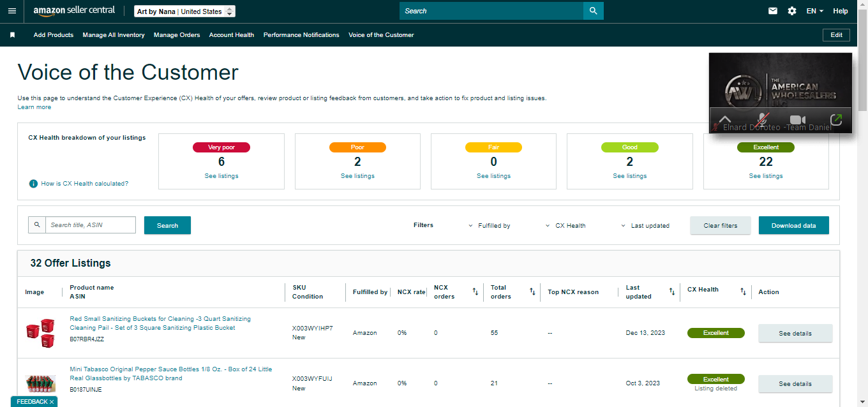Open Red Small Sanitizing Buckets product link
Viewport: 868px width, 407px height.
160,323
